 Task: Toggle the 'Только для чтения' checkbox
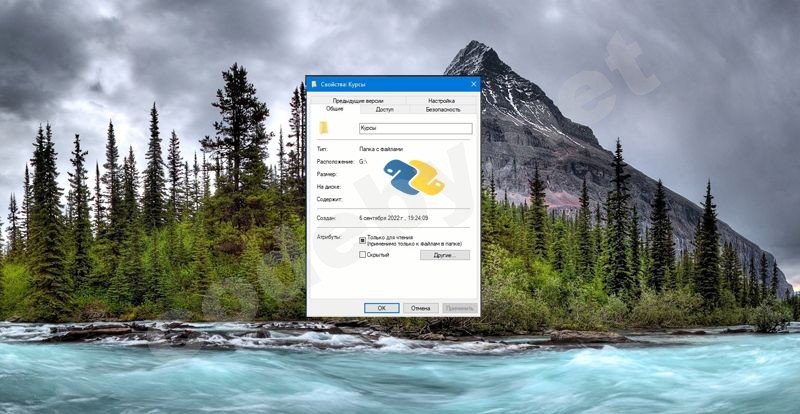point(362,240)
